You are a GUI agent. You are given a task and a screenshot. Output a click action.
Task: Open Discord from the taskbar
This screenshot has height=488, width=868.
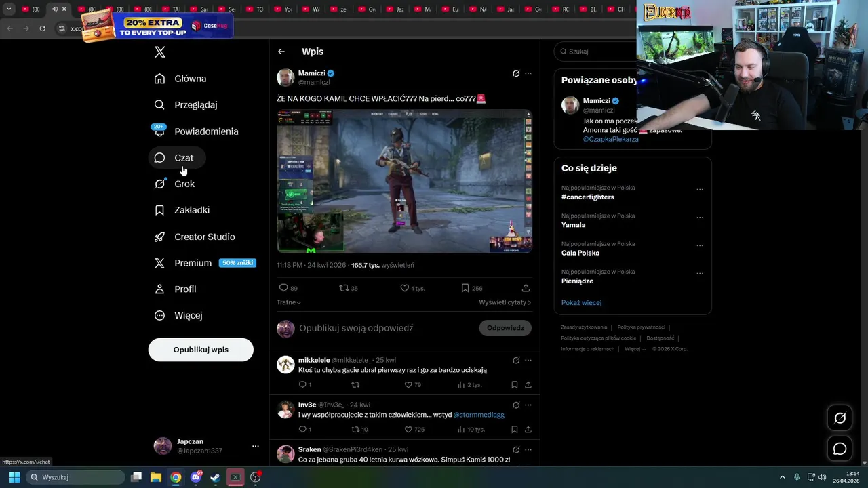pos(196,477)
